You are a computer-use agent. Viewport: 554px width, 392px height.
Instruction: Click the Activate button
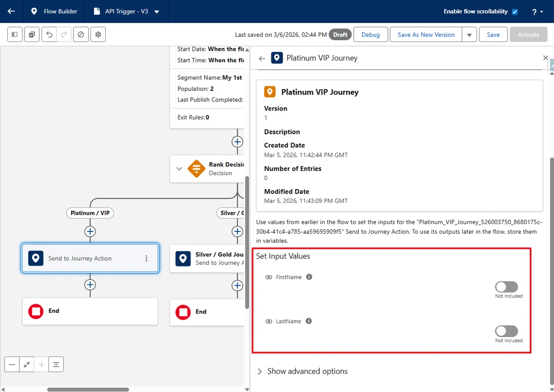(529, 35)
